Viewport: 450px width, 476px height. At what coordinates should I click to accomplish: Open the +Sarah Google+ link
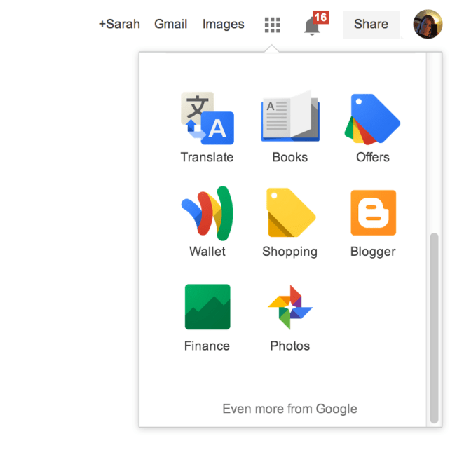pyautogui.click(x=119, y=24)
